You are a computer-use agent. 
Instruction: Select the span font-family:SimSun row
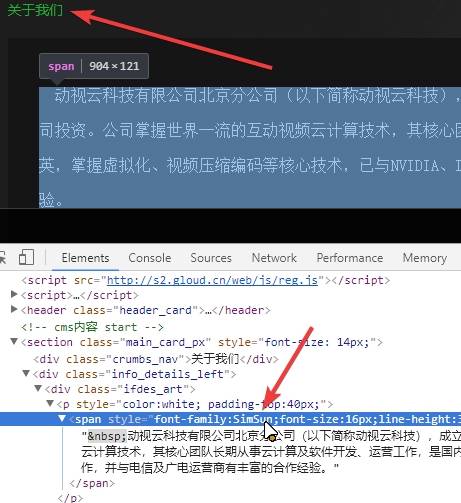[230, 419]
